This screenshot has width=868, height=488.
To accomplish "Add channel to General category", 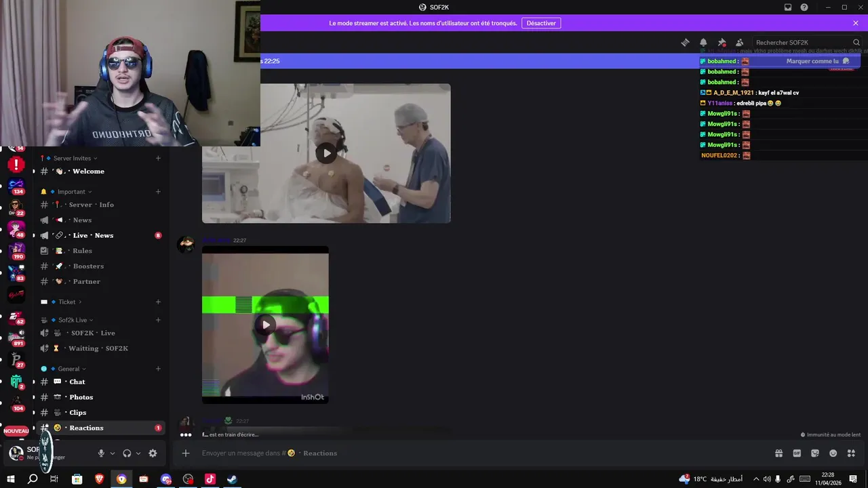I will [158, 369].
